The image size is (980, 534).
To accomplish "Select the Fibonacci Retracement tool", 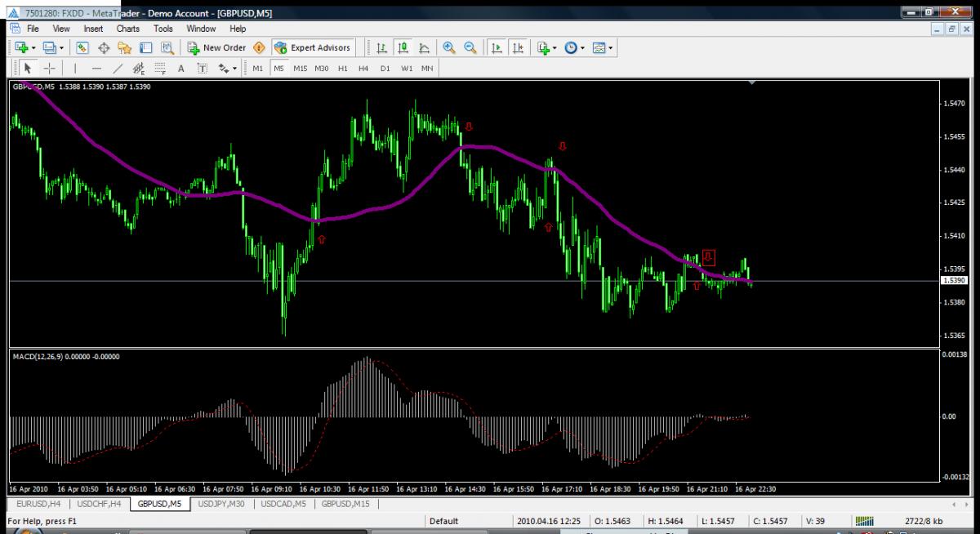I will (160, 69).
